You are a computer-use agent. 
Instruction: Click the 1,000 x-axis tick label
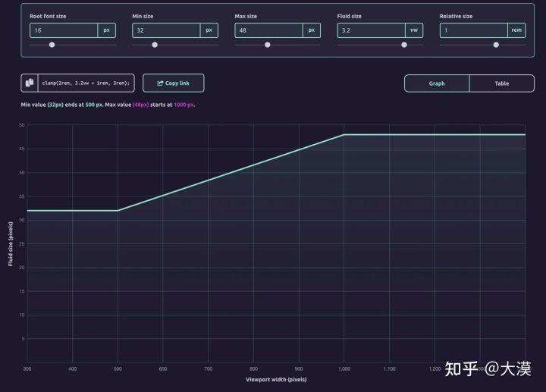click(x=344, y=368)
